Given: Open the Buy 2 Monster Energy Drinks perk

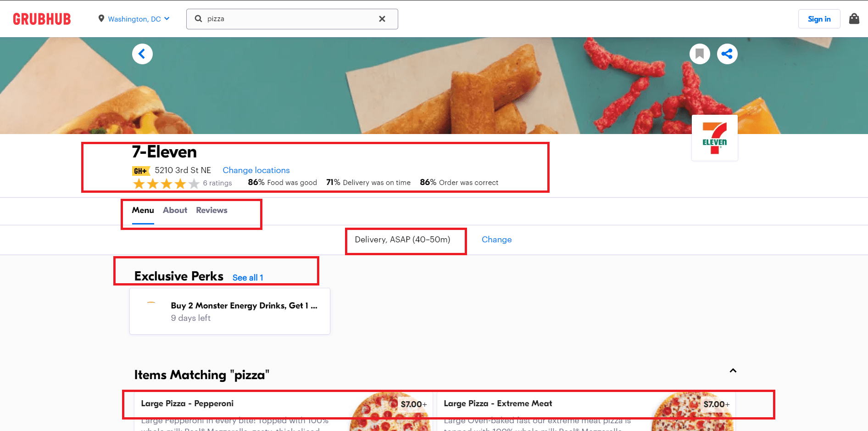Looking at the screenshot, I should click(x=230, y=311).
